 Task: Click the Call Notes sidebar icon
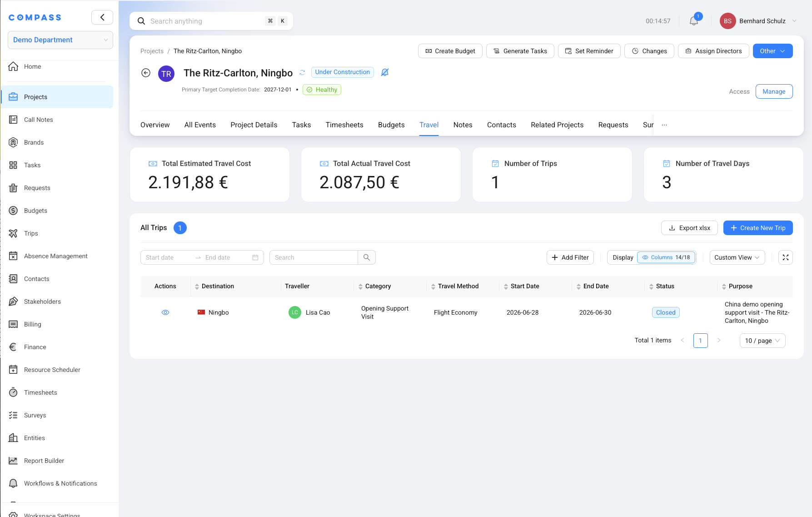pos(13,120)
